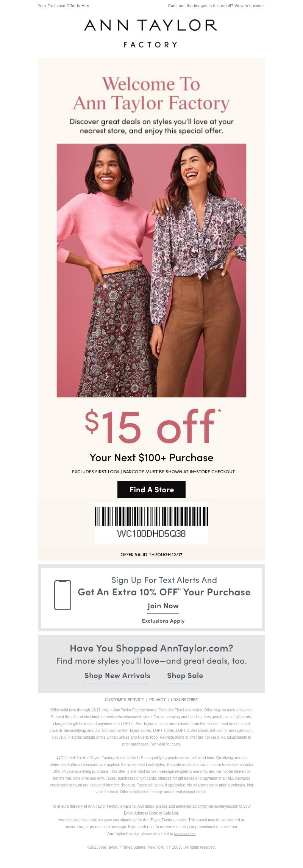303x868 pixels.
Task: Click Join Now for text alerts
Action: pyautogui.click(x=163, y=606)
